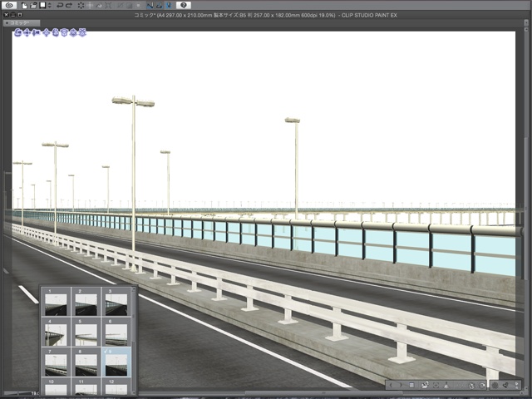Expand the save options arrows
Image resolution: width=532 pixels, height=399 pixels.
[50, 6]
